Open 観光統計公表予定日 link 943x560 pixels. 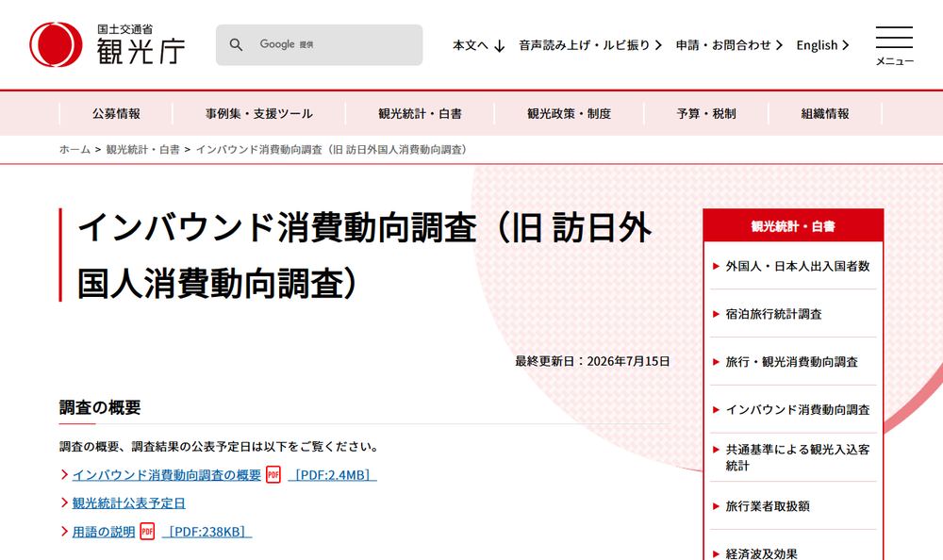[x=128, y=503]
